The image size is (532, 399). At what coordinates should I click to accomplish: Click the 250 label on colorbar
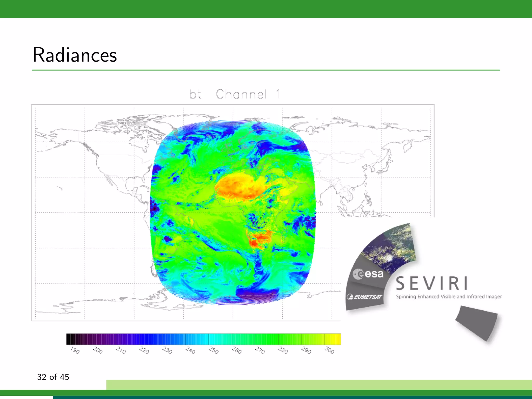pos(214,350)
